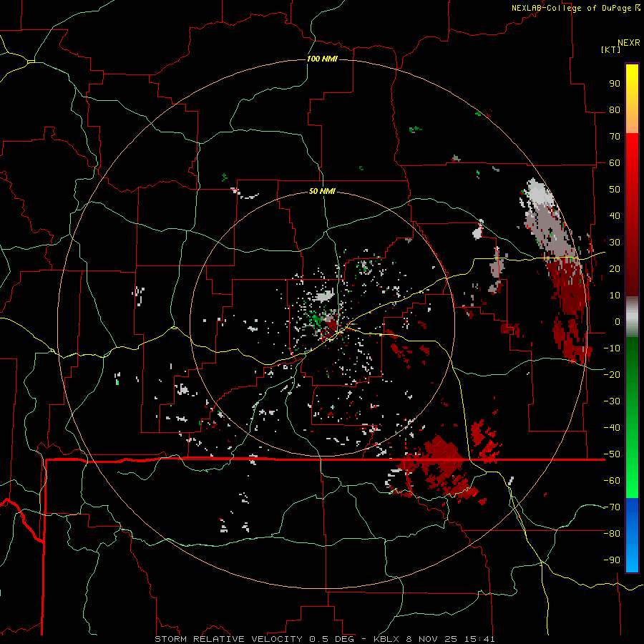Image resolution: width=644 pixels, height=644 pixels.
Task: Click the 90 value on velocity scale
Action: 615,84
